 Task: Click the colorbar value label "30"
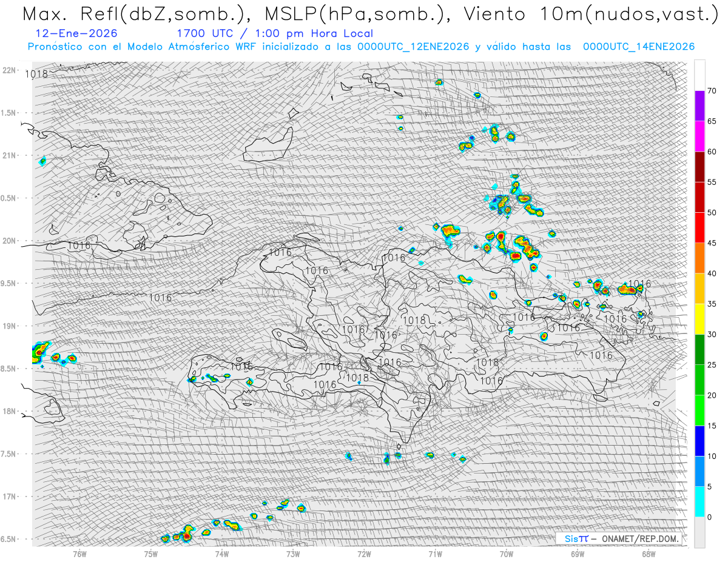[x=712, y=334]
